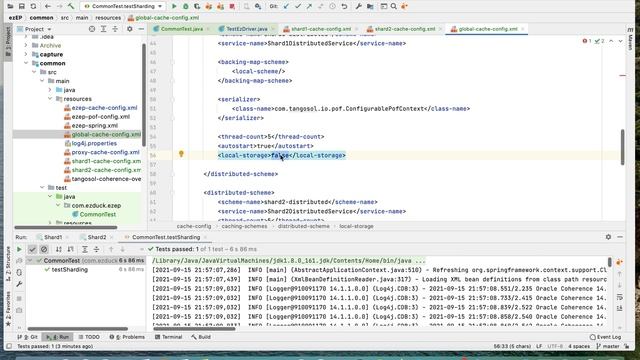The height and width of the screenshot is (360, 640).
Task: Click the locate/select opened file target icon
Action: coord(92,29)
